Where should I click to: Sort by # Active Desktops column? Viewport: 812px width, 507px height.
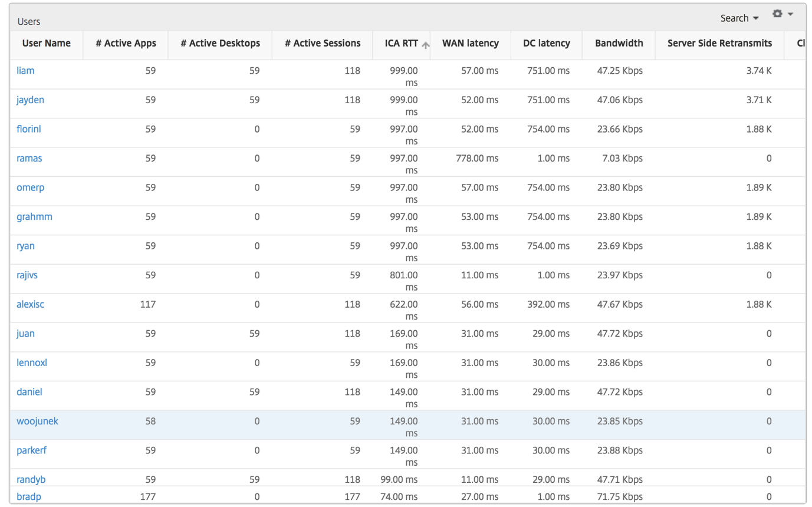point(220,43)
